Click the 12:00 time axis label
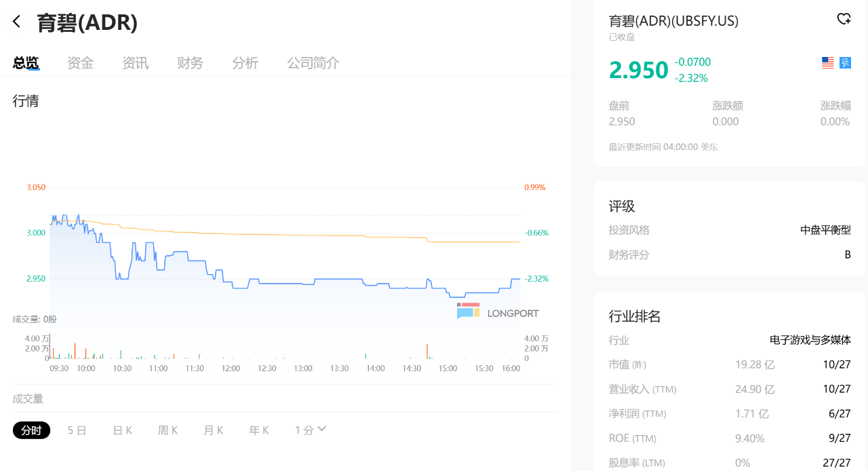Viewport: 868px width, 471px height. (x=231, y=369)
